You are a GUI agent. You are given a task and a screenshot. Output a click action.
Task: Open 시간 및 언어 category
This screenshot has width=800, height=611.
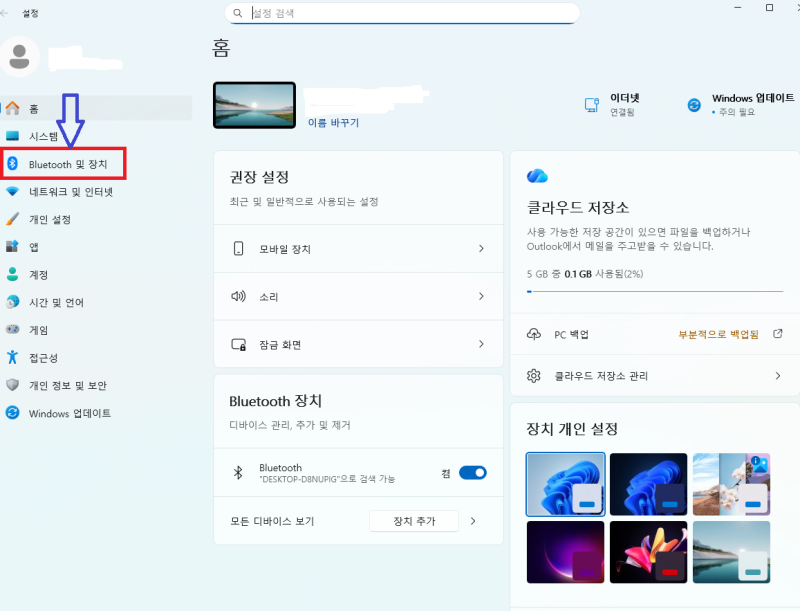coord(96,302)
